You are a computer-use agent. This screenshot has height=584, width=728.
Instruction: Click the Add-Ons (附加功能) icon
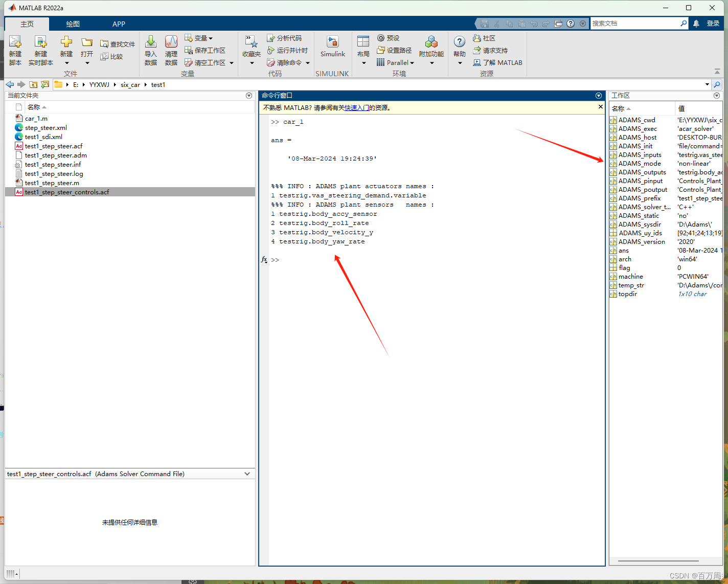[x=431, y=42]
